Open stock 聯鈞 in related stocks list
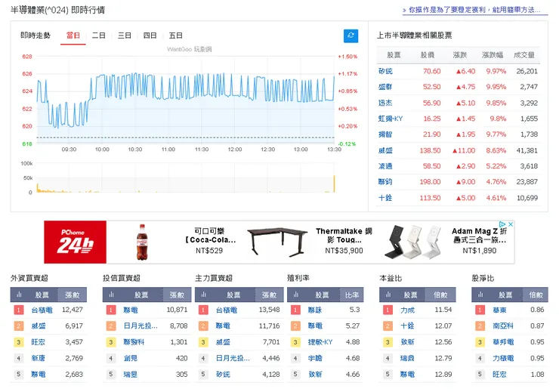Image resolution: width=559 pixels, height=392 pixels. (385, 182)
